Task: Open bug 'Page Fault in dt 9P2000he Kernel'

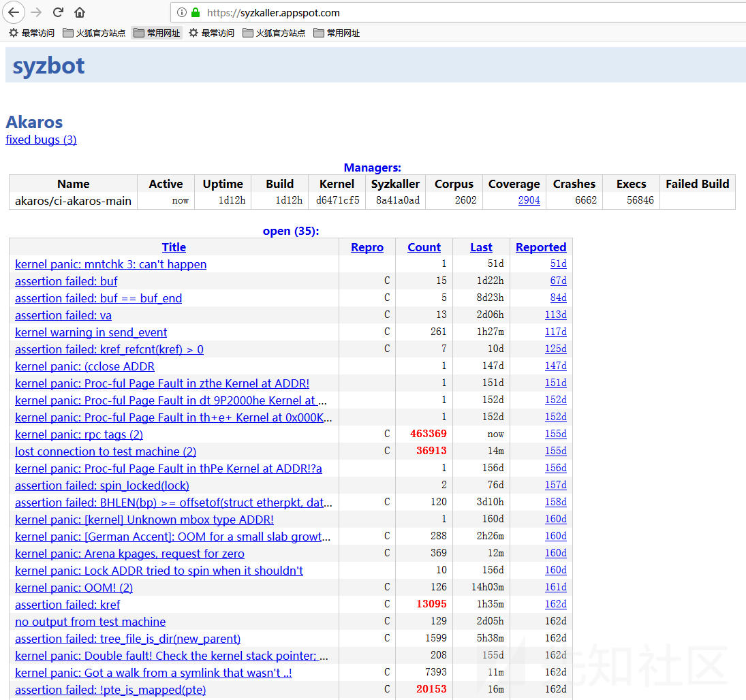Action: pyautogui.click(x=171, y=401)
